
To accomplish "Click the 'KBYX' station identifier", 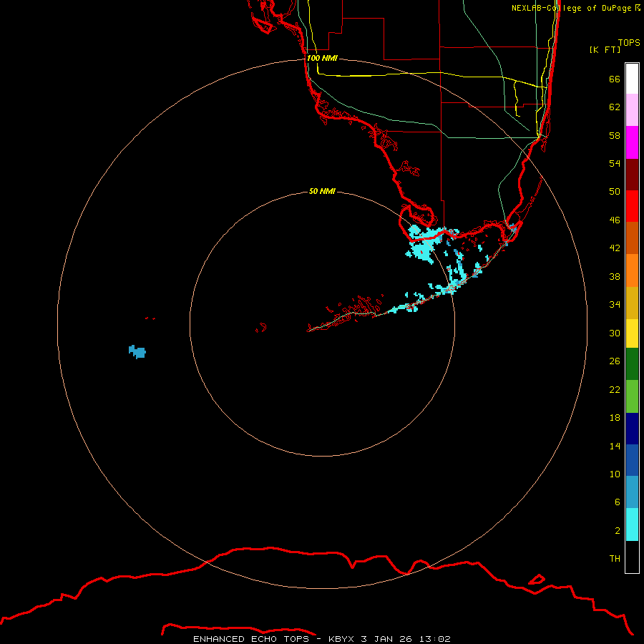I will 341,639.
